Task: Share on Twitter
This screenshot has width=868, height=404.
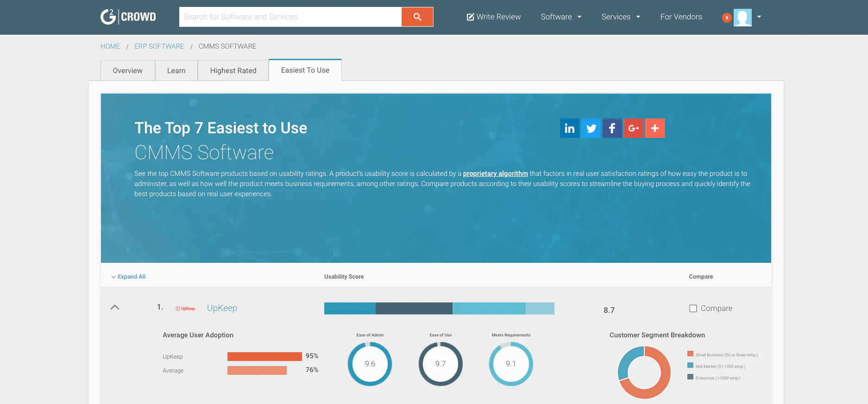Action: click(x=591, y=128)
